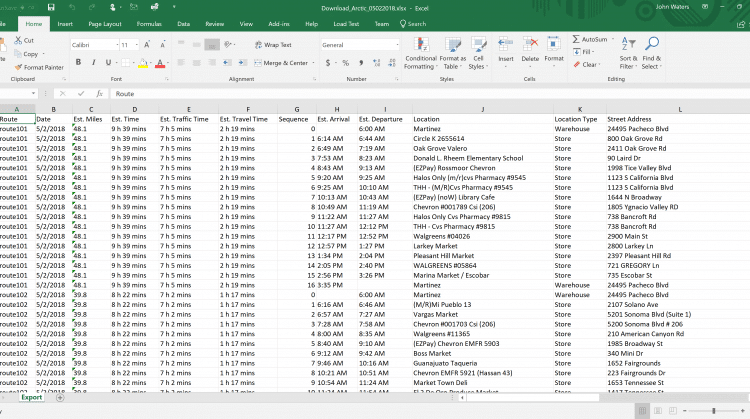
Task: Expand the Name Box dropdown arrow
Action: pyautogui.click(x=33, y=94)
